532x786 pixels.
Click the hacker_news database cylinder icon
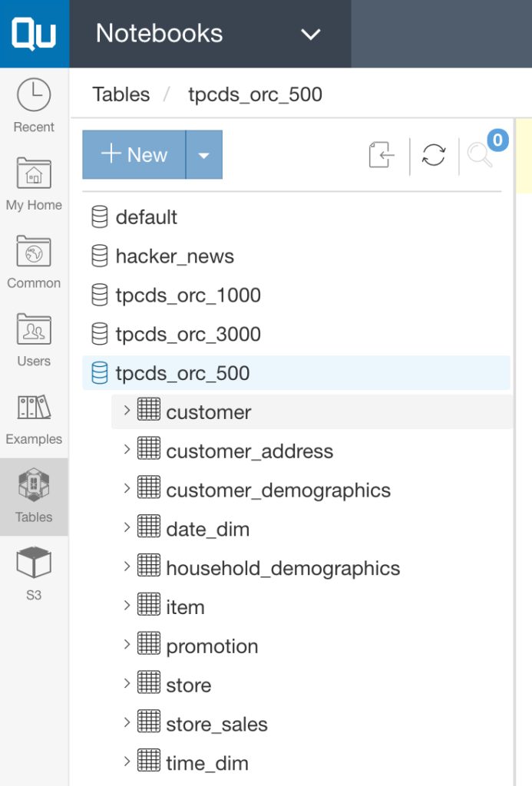click(99, 256)
